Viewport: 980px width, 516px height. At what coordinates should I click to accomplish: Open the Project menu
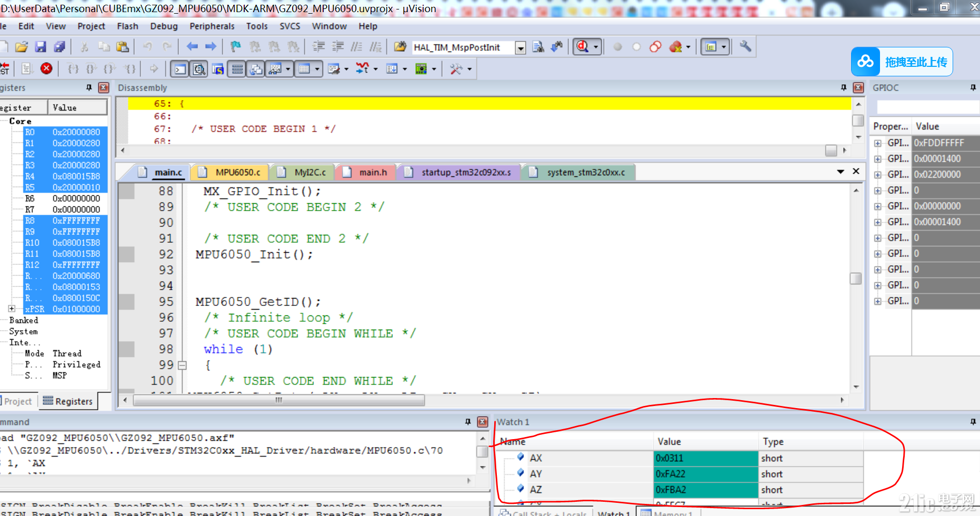pyautogui.click(x=91, y=26)
